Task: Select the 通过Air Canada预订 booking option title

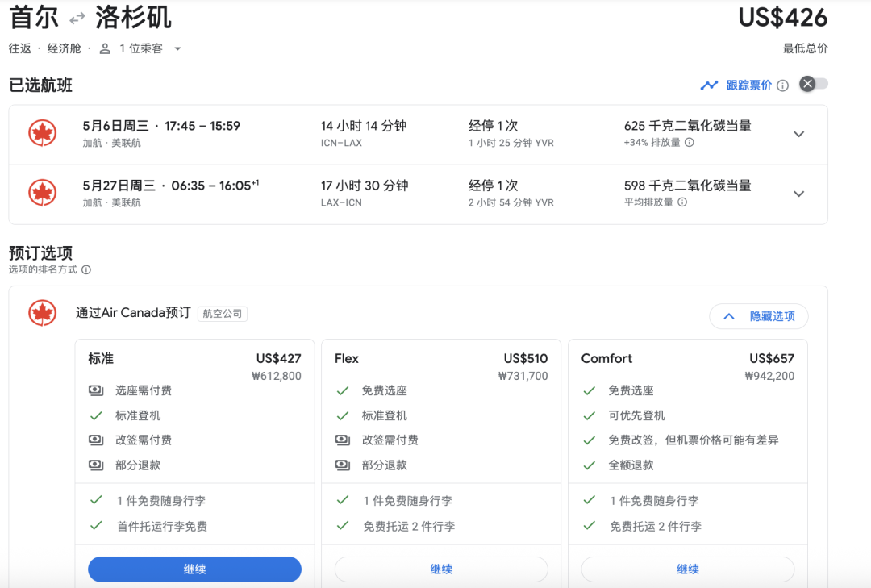Action: [133, 313]
